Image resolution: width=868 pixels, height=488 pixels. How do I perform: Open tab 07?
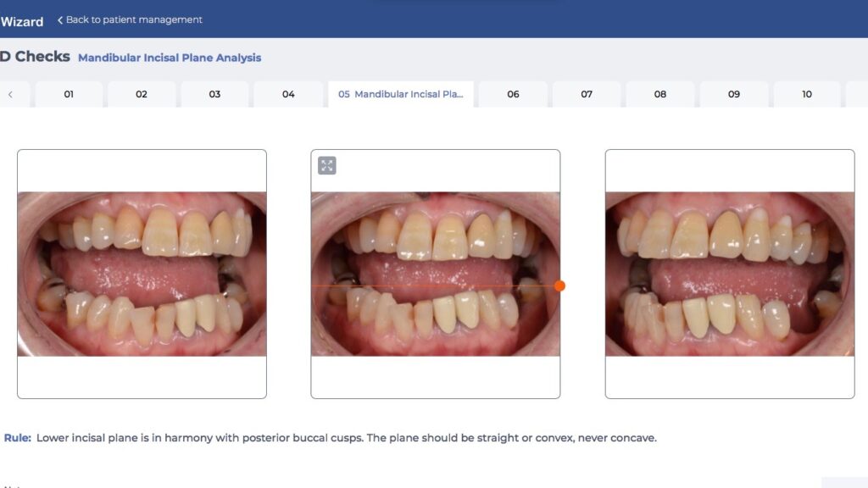tap(587, 94)
